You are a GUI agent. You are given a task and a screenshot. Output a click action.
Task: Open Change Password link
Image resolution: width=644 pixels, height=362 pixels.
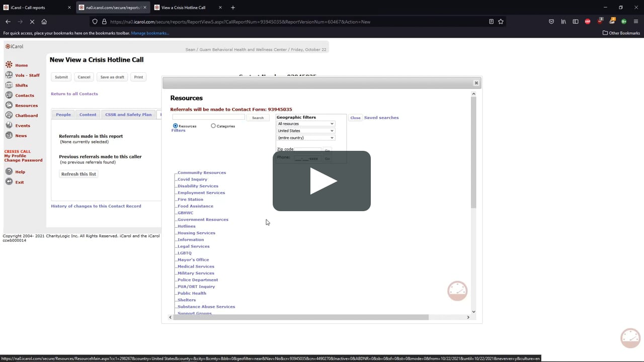click(x=23, y=160)
